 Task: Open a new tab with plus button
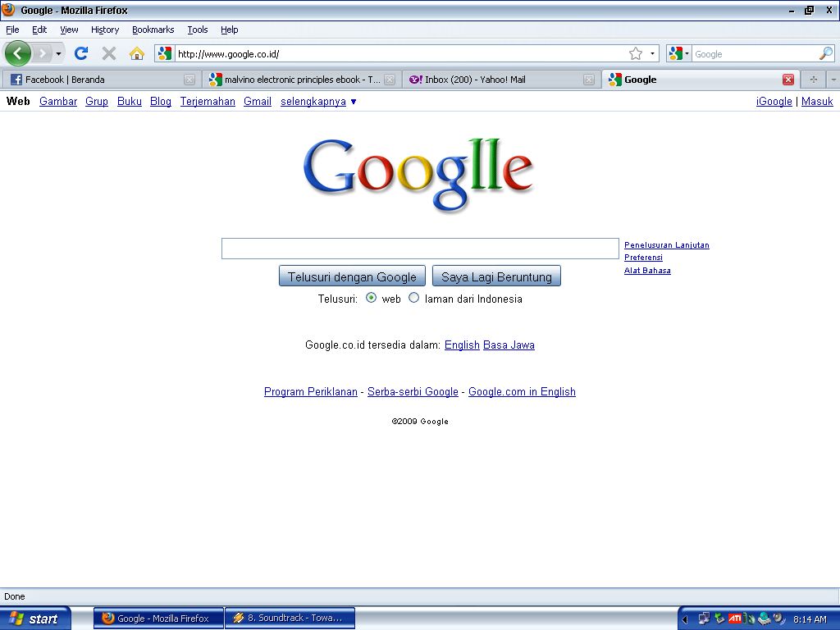point(814,80)
